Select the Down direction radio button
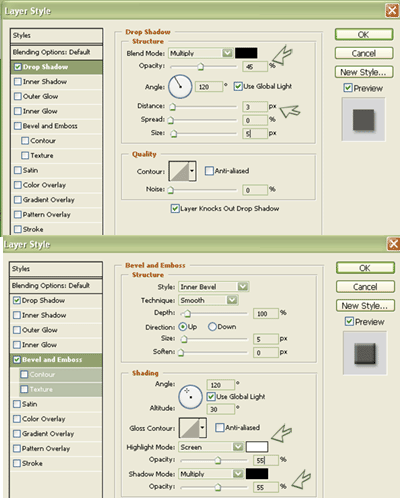 [x=212, y=327]
